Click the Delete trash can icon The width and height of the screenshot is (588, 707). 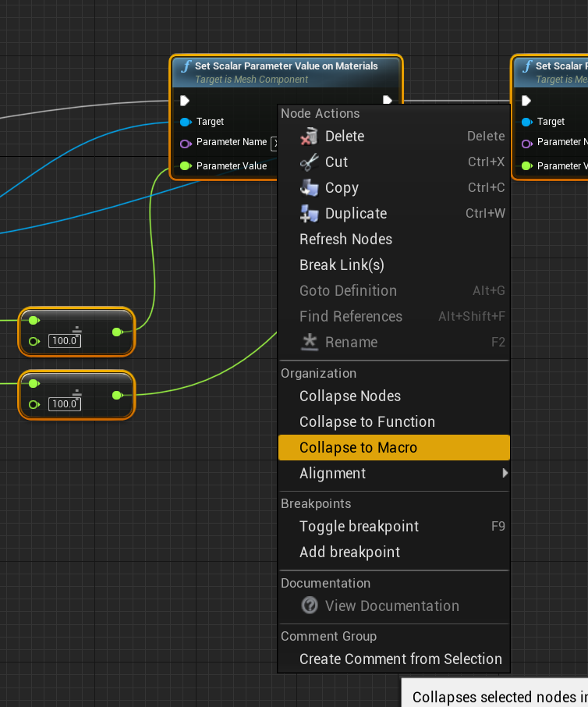(309, 136)
